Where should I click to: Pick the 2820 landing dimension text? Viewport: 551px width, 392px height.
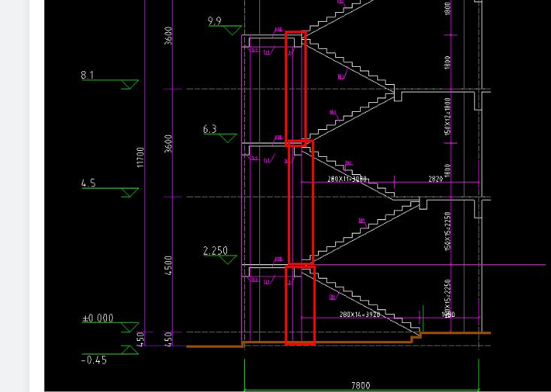coord(435,179)
